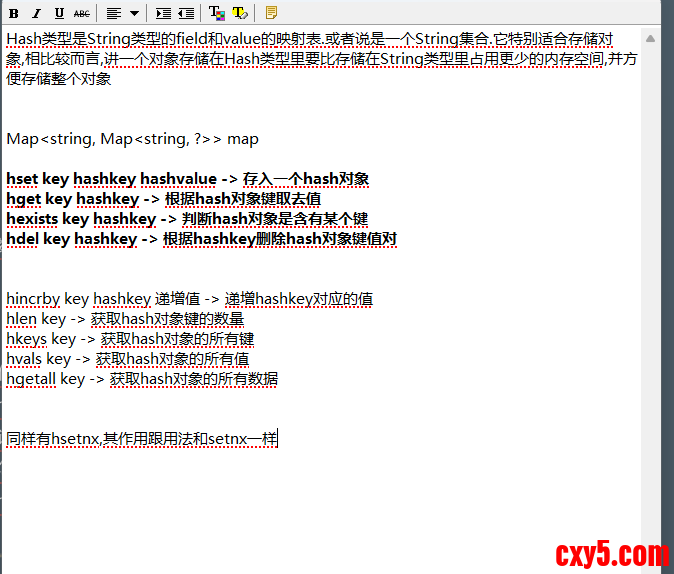This screenshot has width=674, height=574.
Task: Toggle bold formatting
Action: point(13,13)
